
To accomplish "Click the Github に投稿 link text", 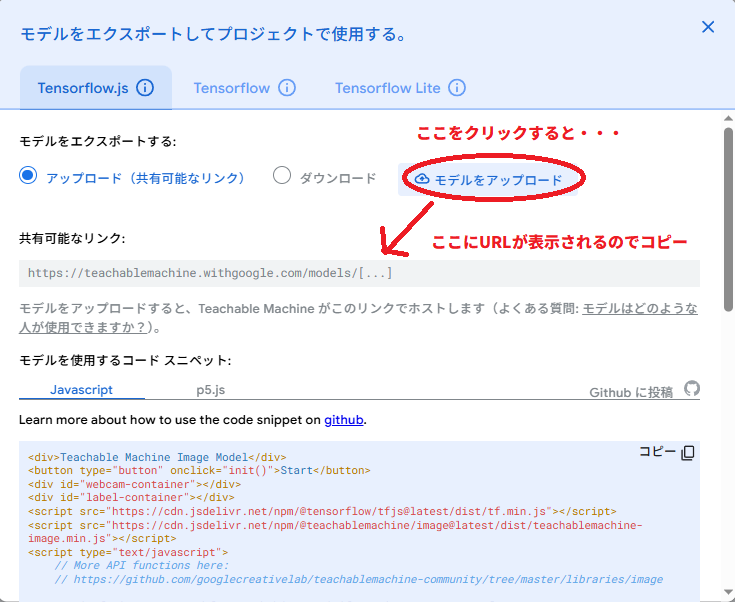I will point(631,392).
